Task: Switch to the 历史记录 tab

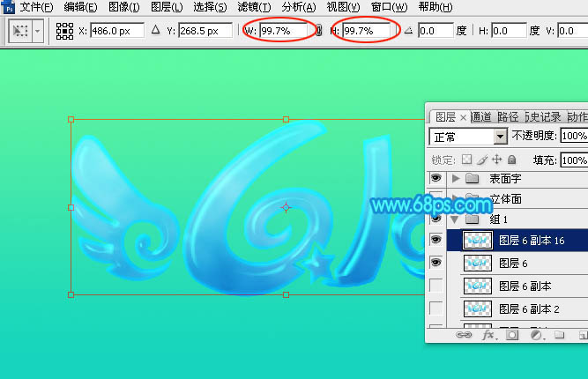Action: (x=543, y=117)
